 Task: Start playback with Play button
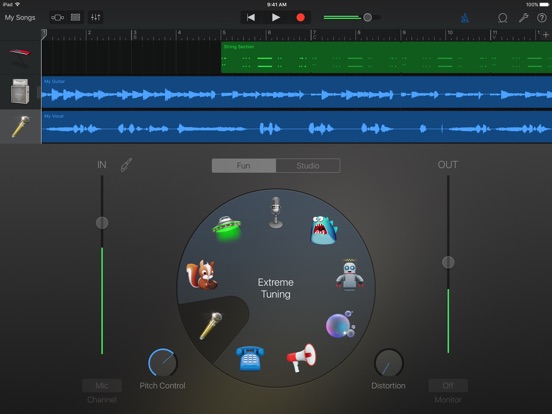click(x=276, y=17)
